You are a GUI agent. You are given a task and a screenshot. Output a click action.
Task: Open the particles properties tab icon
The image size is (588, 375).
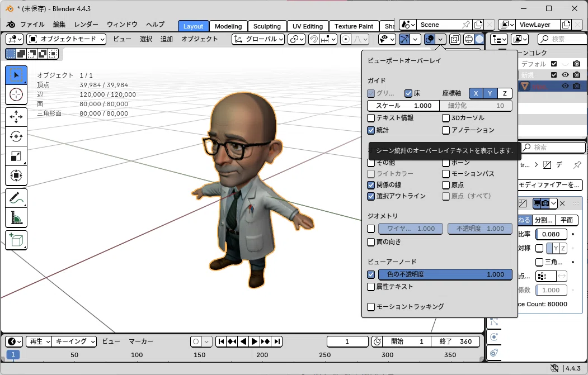pyautogui.click(x=494, y=321)
